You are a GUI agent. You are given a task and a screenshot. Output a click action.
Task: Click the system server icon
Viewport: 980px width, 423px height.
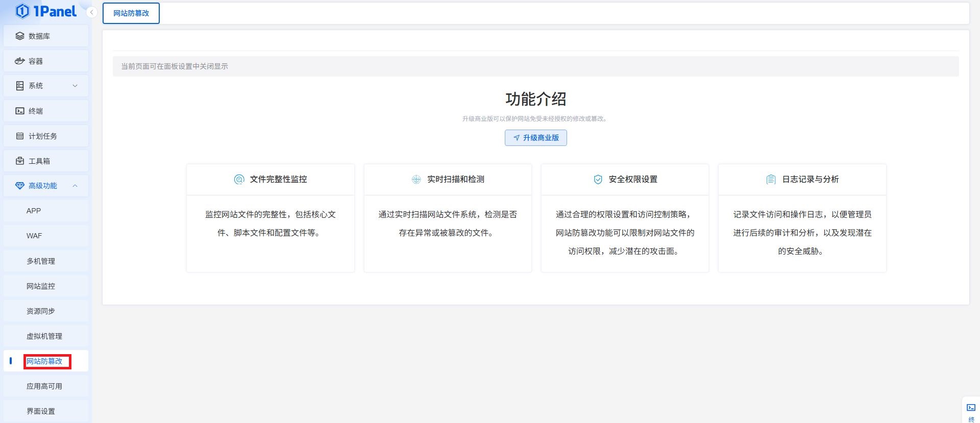[x=20, y=86]
